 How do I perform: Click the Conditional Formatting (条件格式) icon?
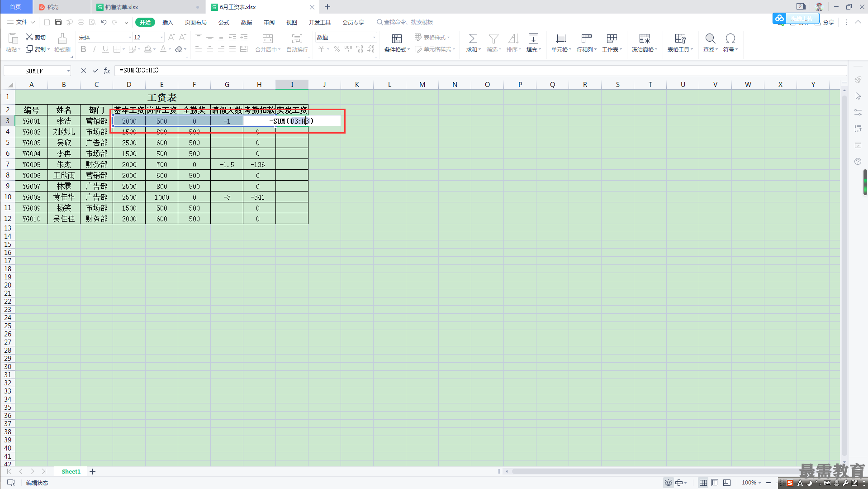pos(397,38)
